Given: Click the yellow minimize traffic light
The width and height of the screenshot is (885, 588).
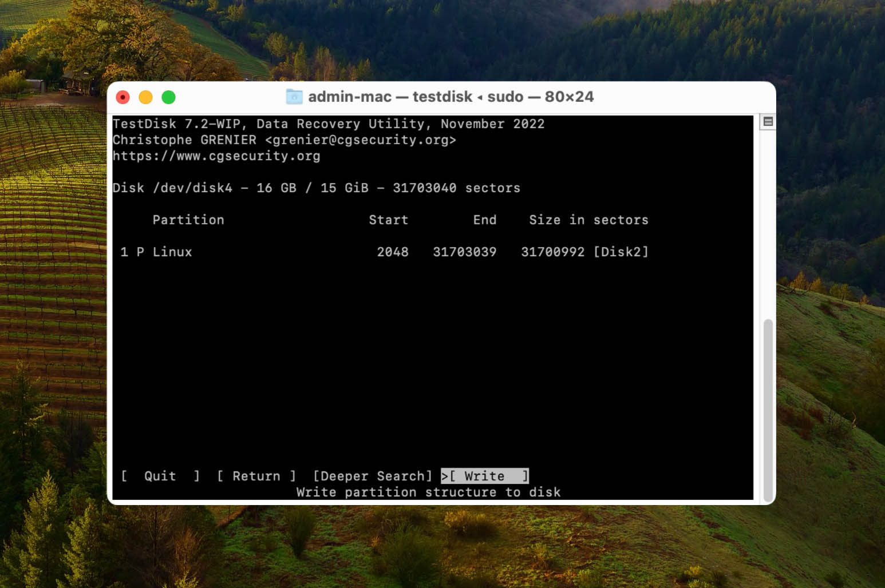Looking at the screenshot, I should coord(145,97).
